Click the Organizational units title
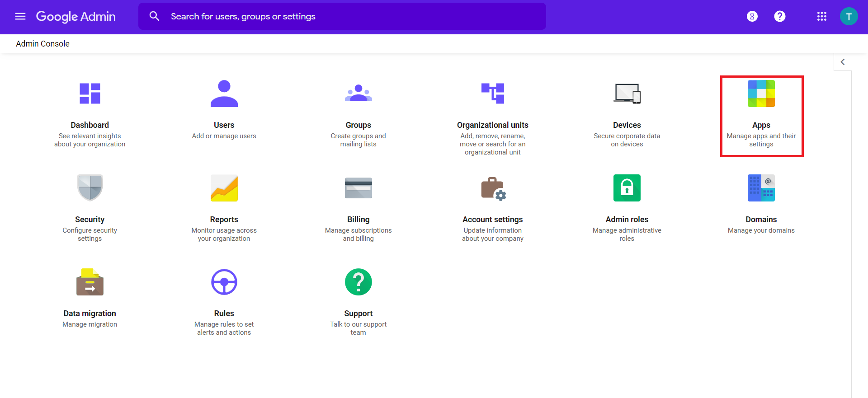 (x=493, y=125)
